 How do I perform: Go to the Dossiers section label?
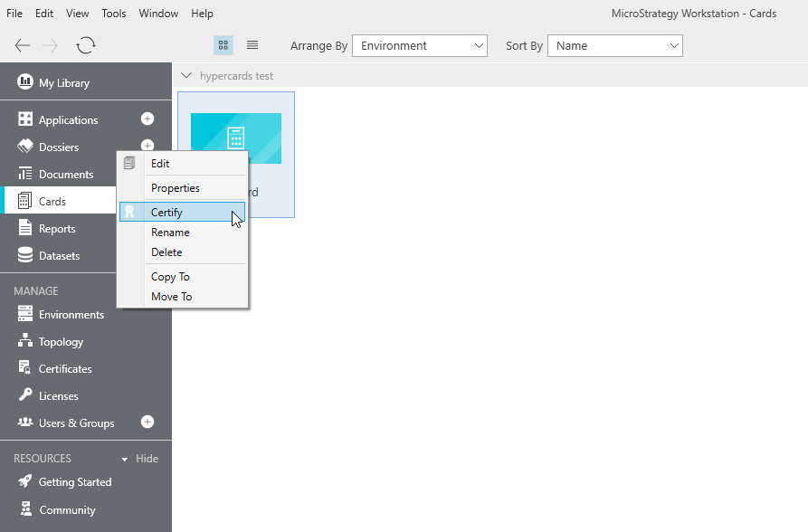(59, 147)
